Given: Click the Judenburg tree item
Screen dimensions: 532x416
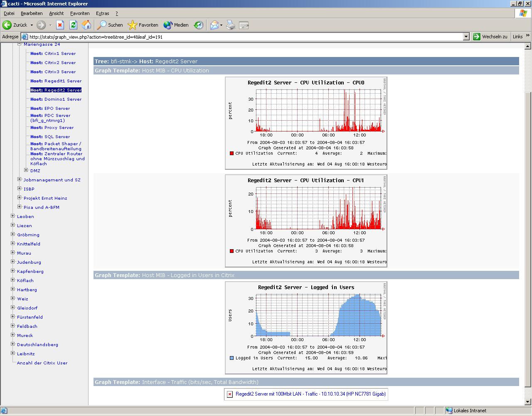Looking at the screenshot, I should click(x=29, y=262).
